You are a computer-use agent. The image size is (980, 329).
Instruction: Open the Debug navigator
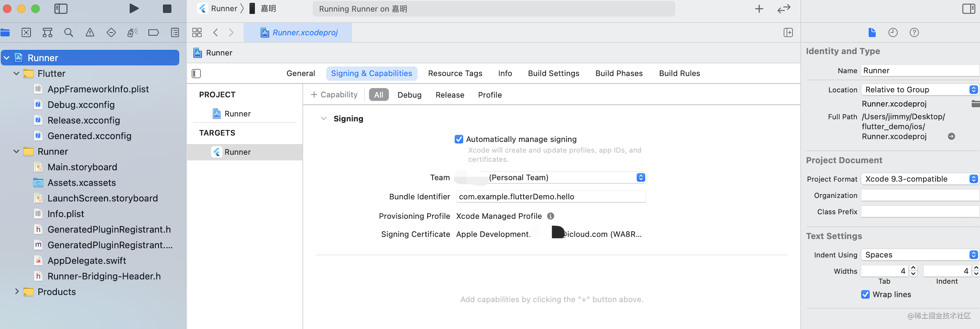click(x=132, y=32)
